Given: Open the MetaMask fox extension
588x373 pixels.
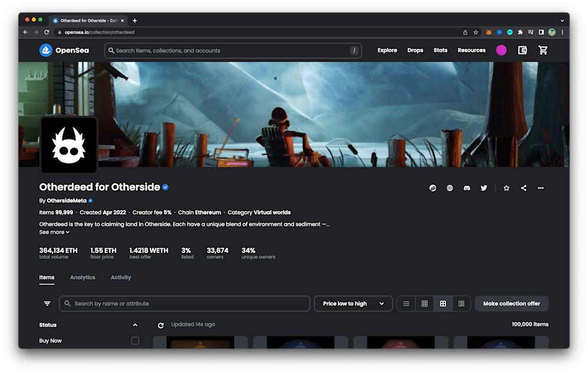Looking at the screenshot, I should click(489, 32).
